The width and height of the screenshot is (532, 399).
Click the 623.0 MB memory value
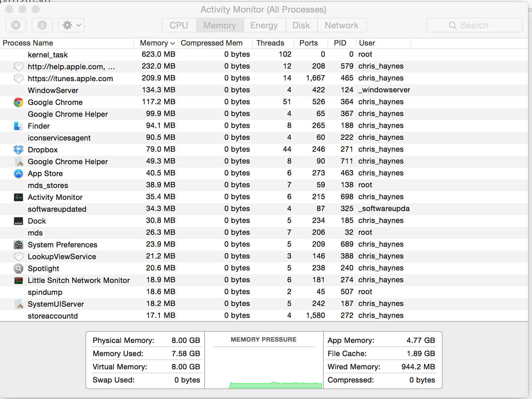pos(158,54)
